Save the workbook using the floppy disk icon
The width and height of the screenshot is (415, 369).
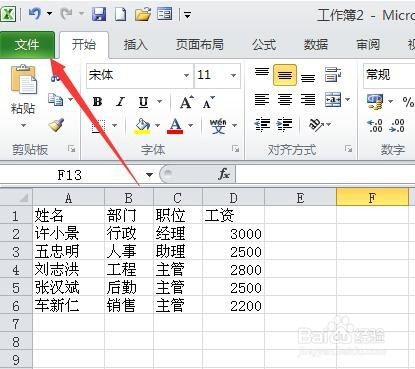(x=99, y=14)
